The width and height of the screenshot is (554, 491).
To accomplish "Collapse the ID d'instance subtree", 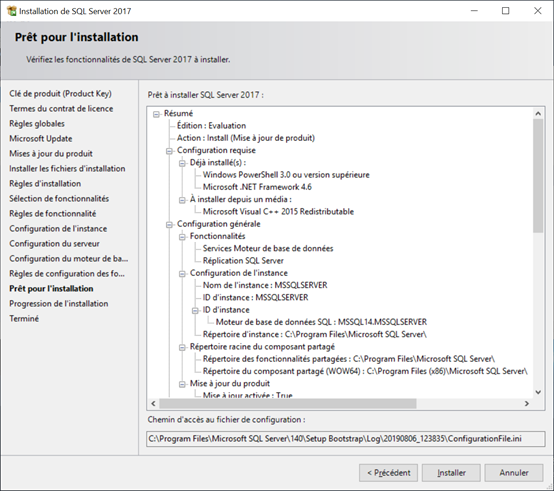I will point(195,310).
